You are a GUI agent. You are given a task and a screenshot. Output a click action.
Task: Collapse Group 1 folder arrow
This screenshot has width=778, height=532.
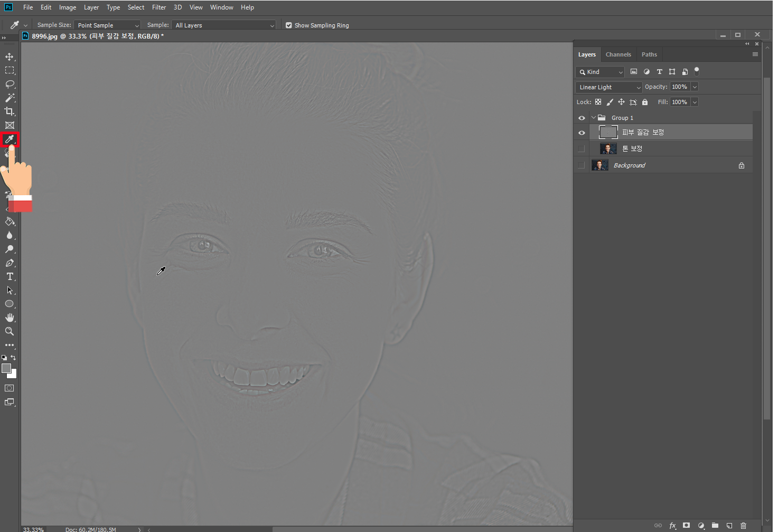593,117
